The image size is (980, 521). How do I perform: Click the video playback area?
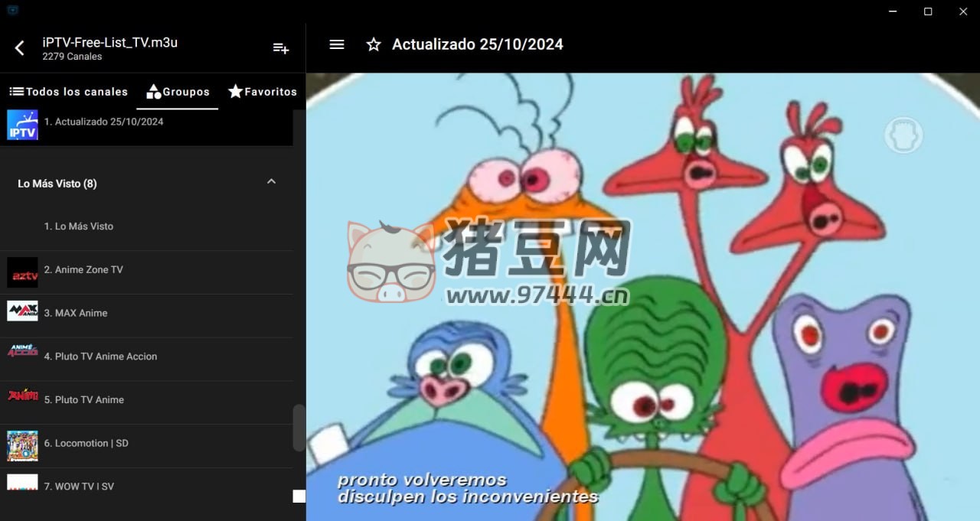pos(642,306)
